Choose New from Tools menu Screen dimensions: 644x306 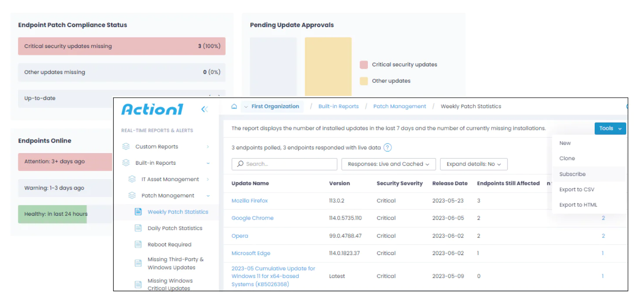565,143
